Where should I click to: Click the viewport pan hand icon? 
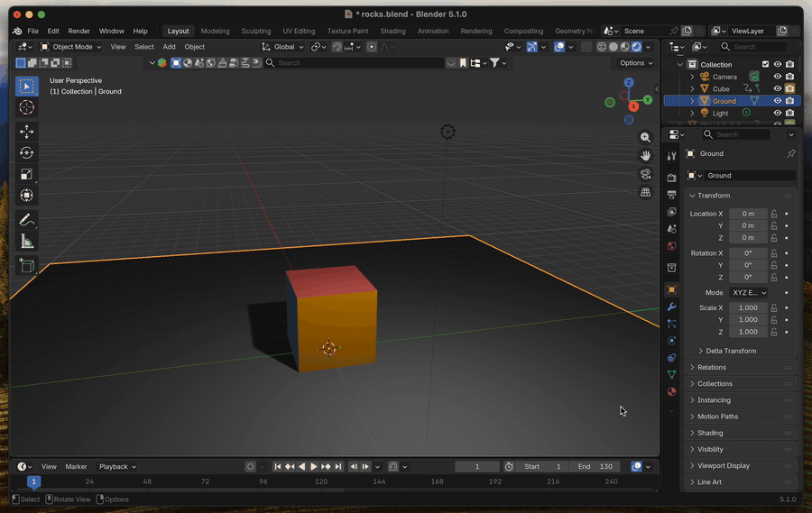(645, 155)
